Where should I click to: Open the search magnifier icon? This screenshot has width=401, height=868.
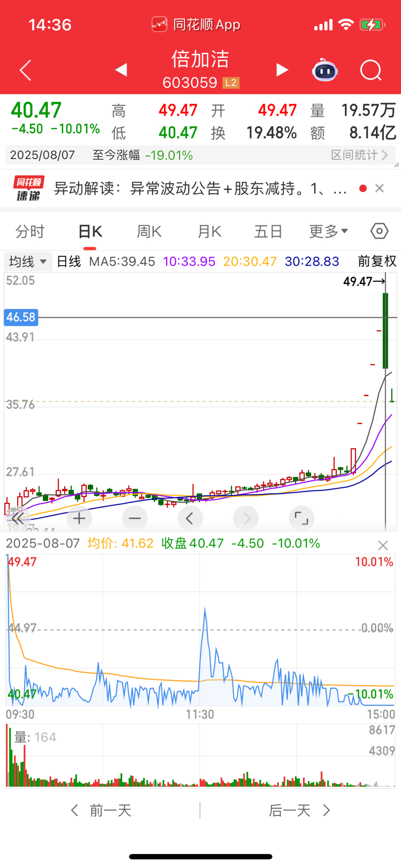371,70
